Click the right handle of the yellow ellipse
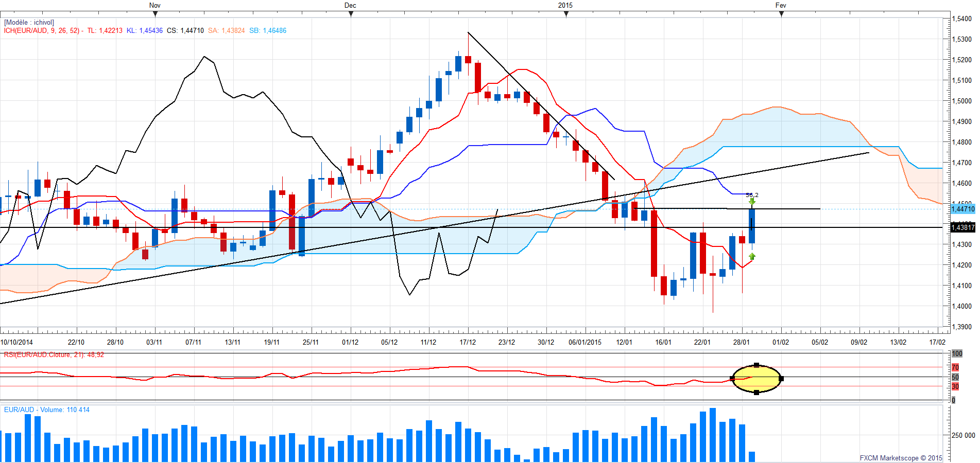 coord(781,379)
